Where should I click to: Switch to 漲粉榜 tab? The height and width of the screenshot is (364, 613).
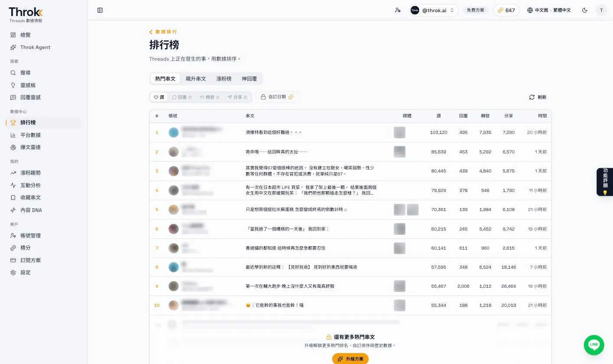(224, 79)
